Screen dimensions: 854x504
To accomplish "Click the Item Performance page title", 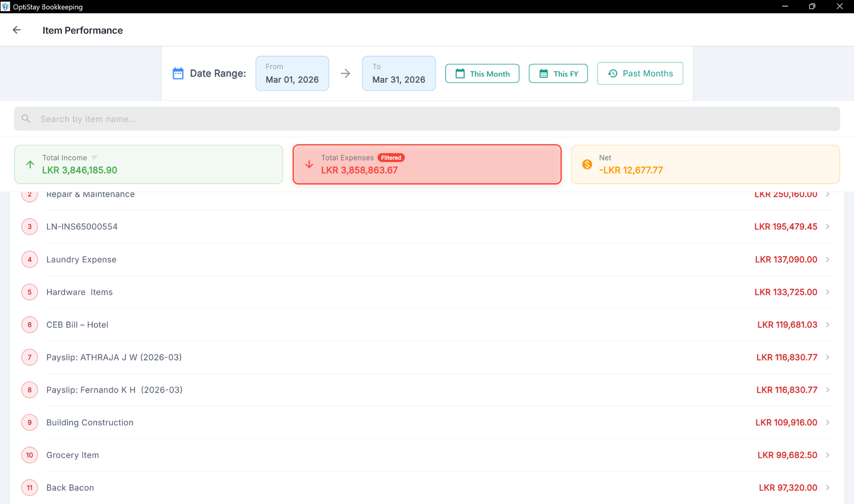I will click(x=83, y=30).
